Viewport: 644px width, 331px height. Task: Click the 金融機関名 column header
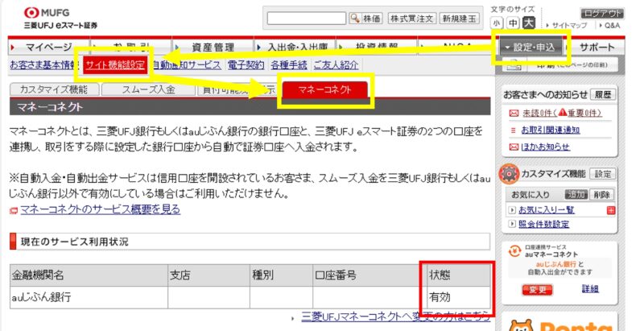coord(89,275)
